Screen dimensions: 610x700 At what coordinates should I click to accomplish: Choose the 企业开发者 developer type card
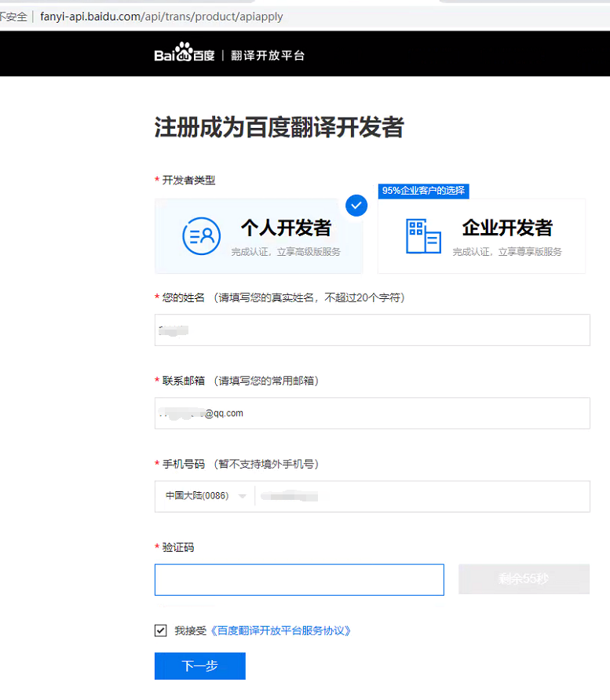click(481, 235)
